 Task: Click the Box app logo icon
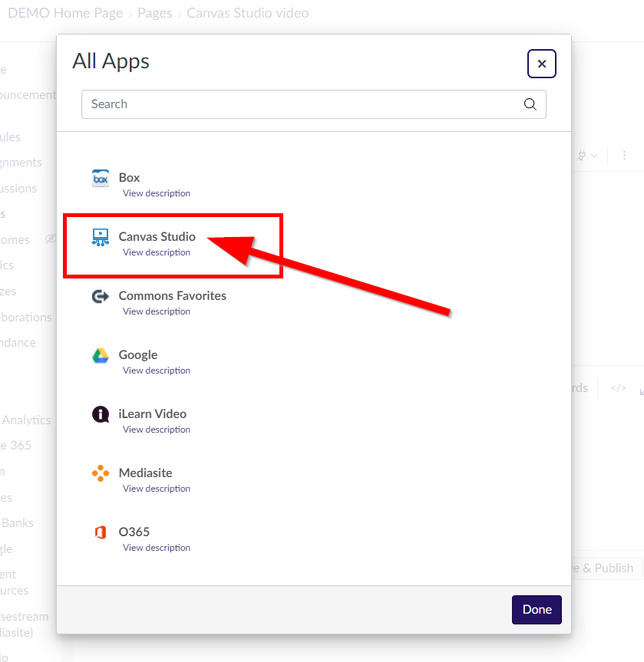pos(101,178)
